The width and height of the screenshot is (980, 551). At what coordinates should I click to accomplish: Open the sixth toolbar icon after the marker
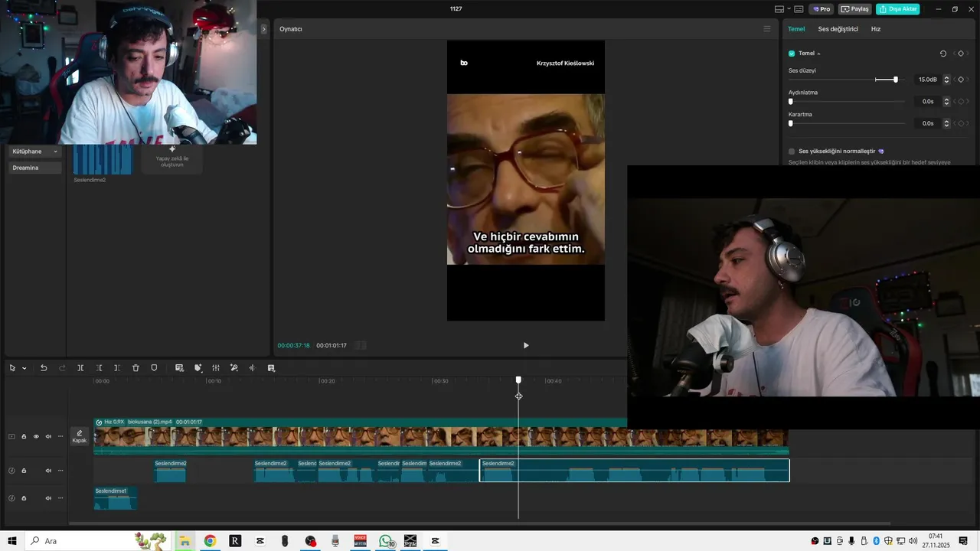271,368
